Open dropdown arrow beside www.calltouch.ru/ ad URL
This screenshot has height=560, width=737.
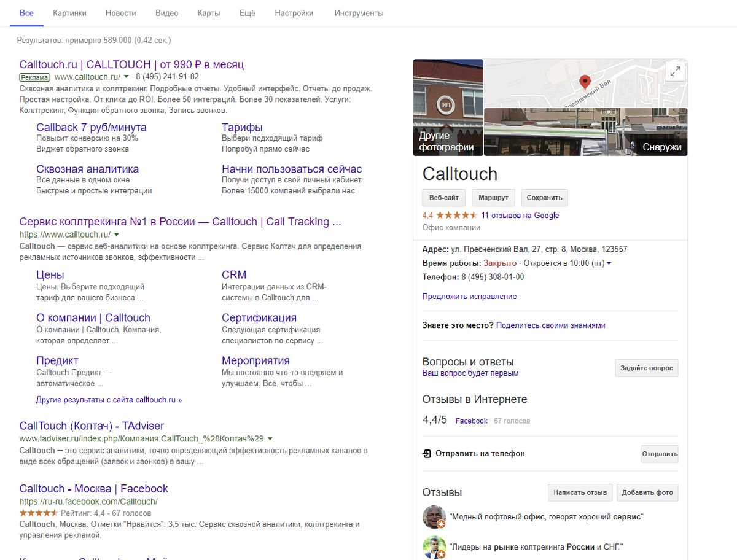point(126,77)
